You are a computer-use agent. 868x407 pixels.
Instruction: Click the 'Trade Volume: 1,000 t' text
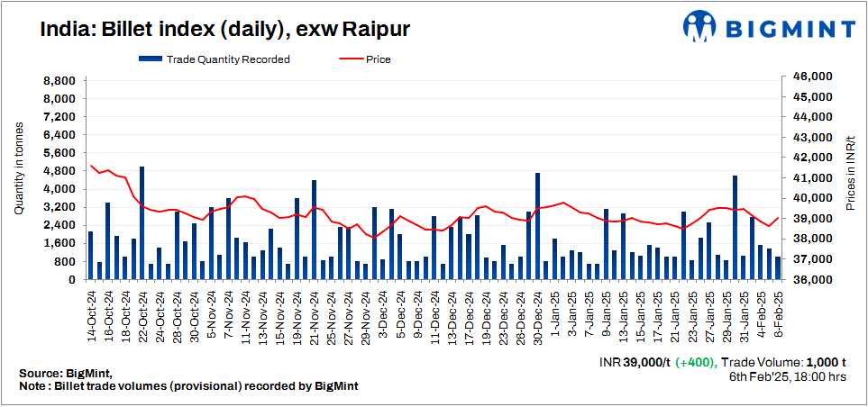click(x=783, y=361)
